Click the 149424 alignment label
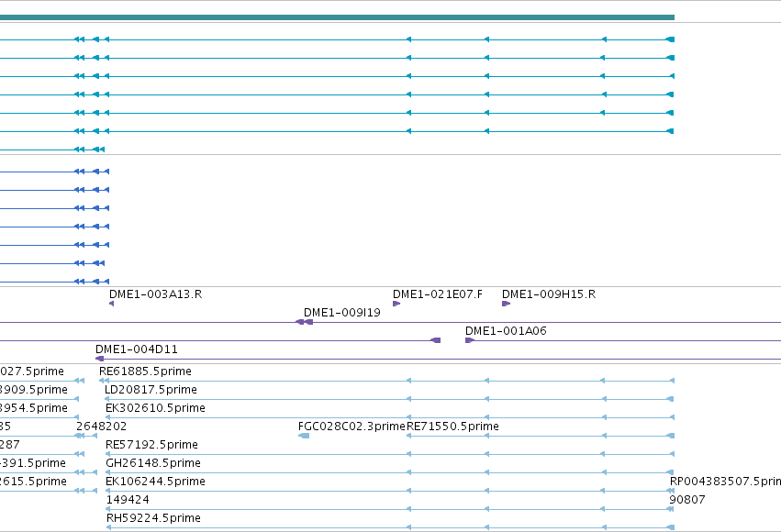781x532 pixels. tap(128, 500)
